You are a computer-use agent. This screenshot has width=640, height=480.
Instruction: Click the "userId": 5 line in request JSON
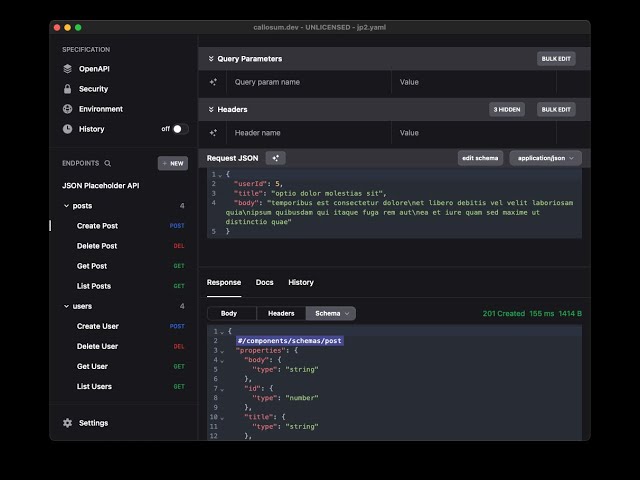(x=258, y=184)
